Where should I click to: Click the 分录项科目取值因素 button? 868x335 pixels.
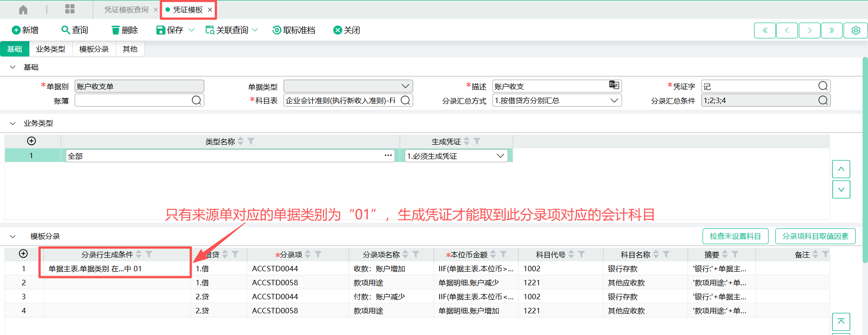tap(815, 236)
